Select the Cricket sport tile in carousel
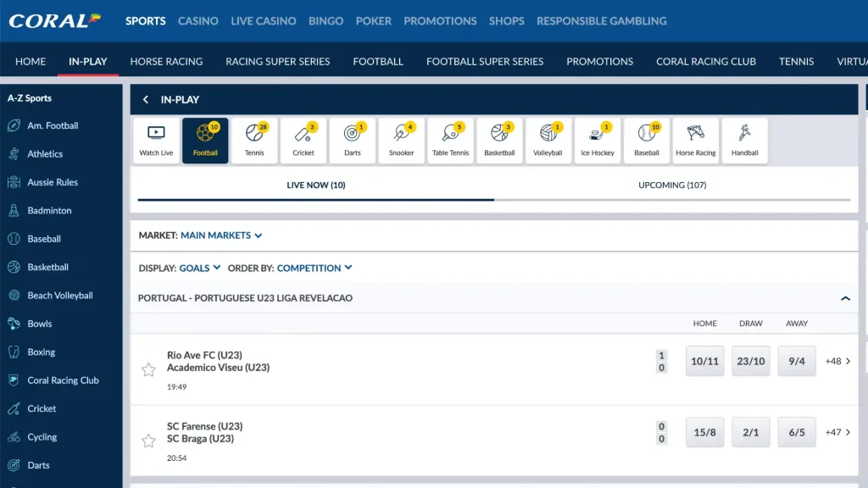This screenshot has height=488, width=868. point(303,141)
